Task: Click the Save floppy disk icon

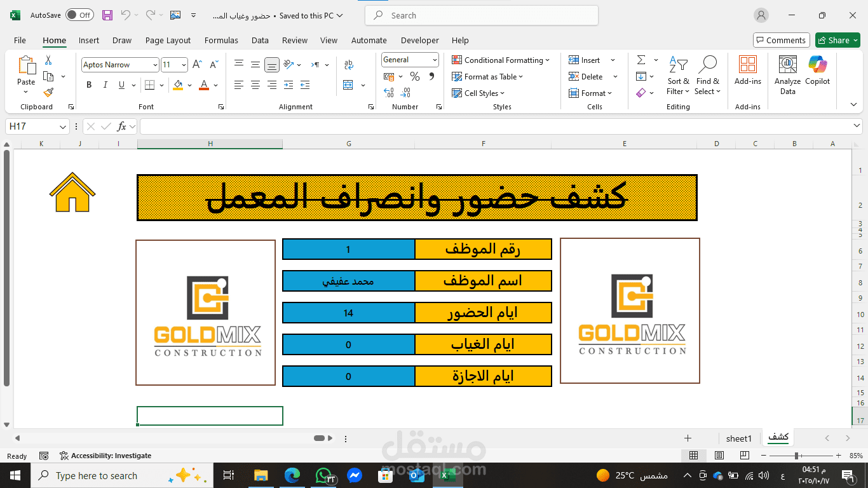Action: click(x=107, y=15)
